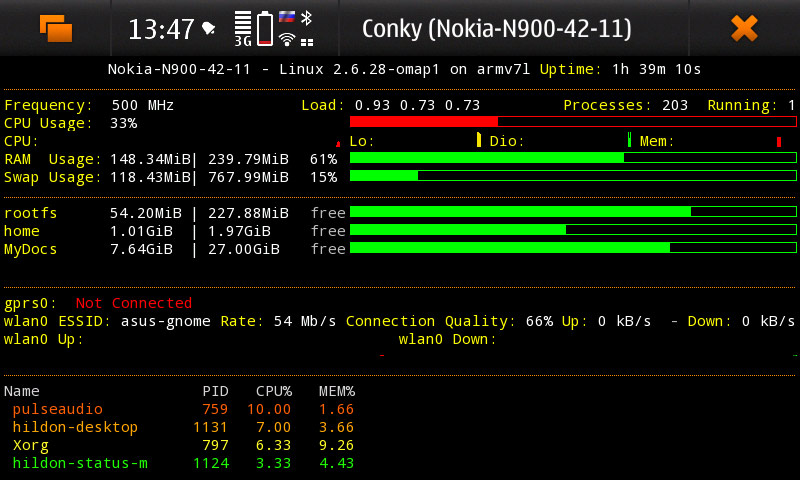This screenshot has width=800, height=480.
Task: Select MyDocs size 27.00GiB
Action: point(244,249)
